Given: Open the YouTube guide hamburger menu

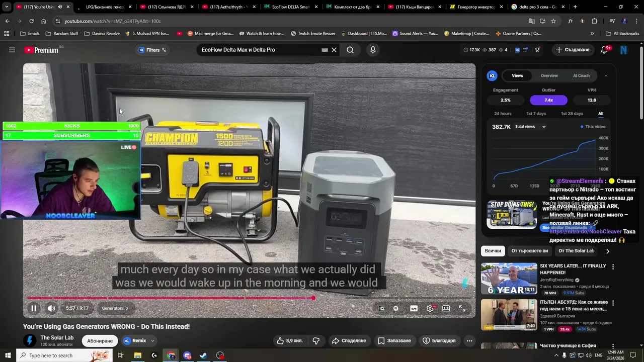Looking at the screenshot, I should [x=12, y=50].
